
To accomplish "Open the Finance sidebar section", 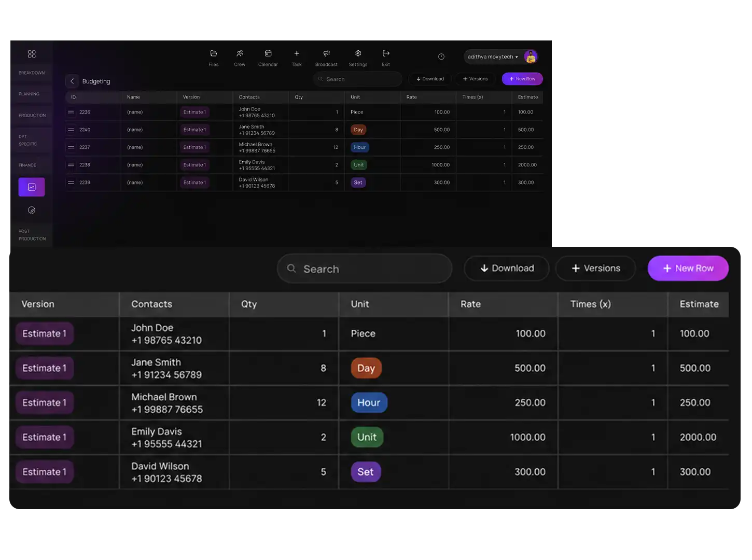I will (x=27, y=165).
